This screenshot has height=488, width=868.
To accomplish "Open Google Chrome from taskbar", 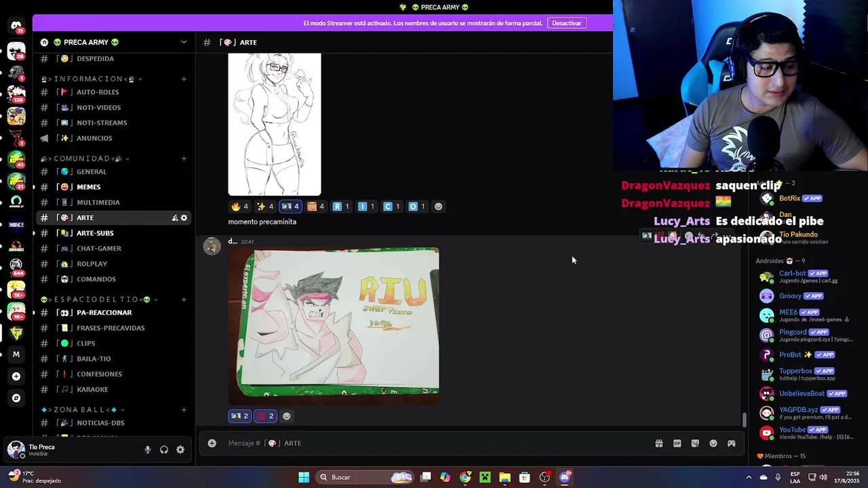I will [x=465, y=477].
